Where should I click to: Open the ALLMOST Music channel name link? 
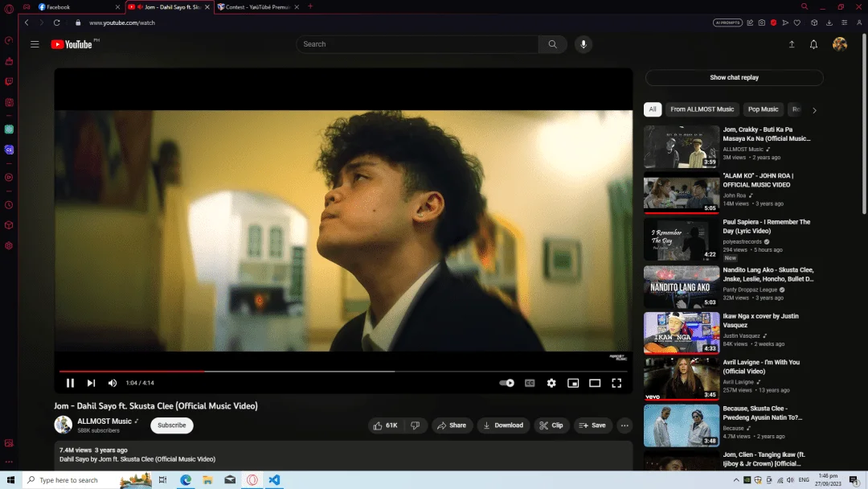click(x=104, y=421)
